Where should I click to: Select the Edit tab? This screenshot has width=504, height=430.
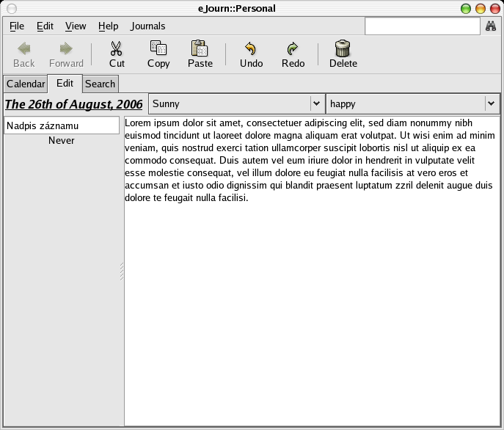pyautogui.click(x=65, y=84)
